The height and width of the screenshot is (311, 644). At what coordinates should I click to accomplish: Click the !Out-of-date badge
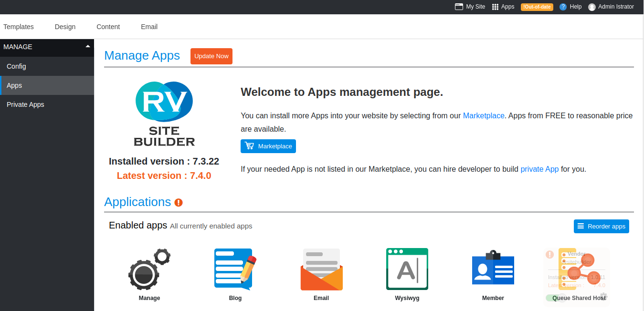coord(537,7)
